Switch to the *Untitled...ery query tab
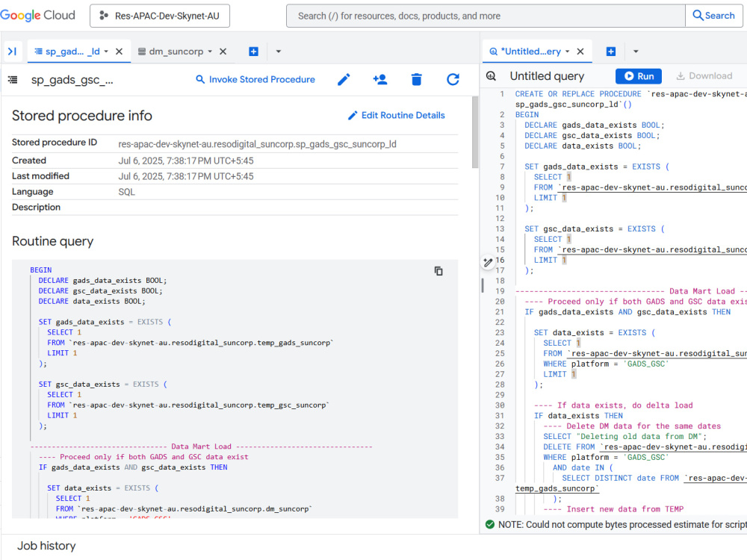 click(532, 52)
